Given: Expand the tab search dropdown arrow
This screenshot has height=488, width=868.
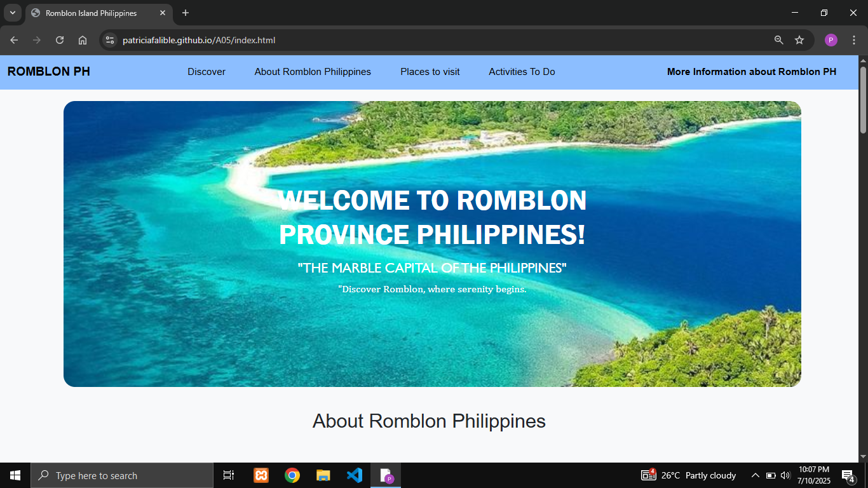Looking at the screenshot, I should [x=12, y=13].
